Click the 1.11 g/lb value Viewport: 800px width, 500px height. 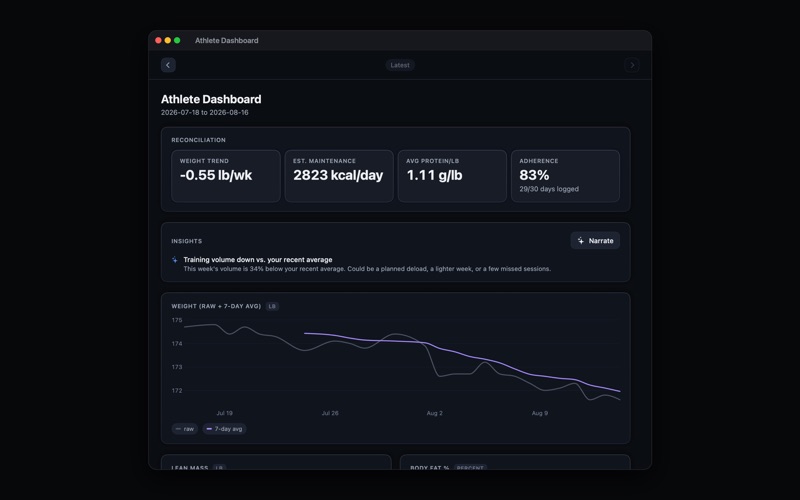point(434,175)
